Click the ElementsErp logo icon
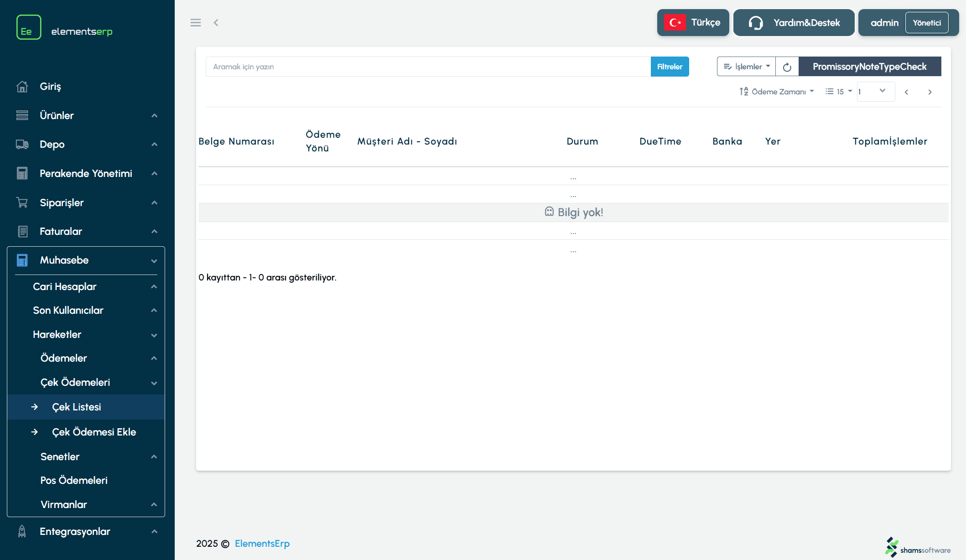The image size is (966, 560). pos(29,27)
